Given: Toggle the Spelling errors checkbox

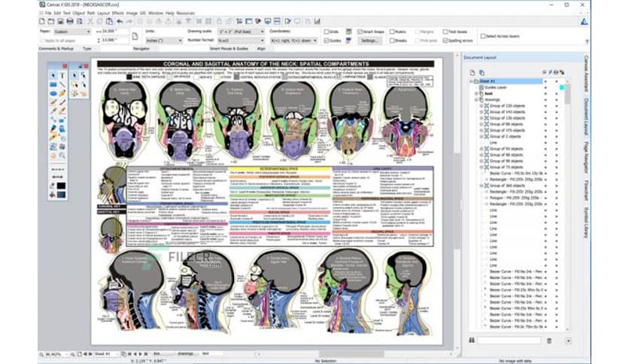Looking at the screenshot, I should click(x=445, y=41).
